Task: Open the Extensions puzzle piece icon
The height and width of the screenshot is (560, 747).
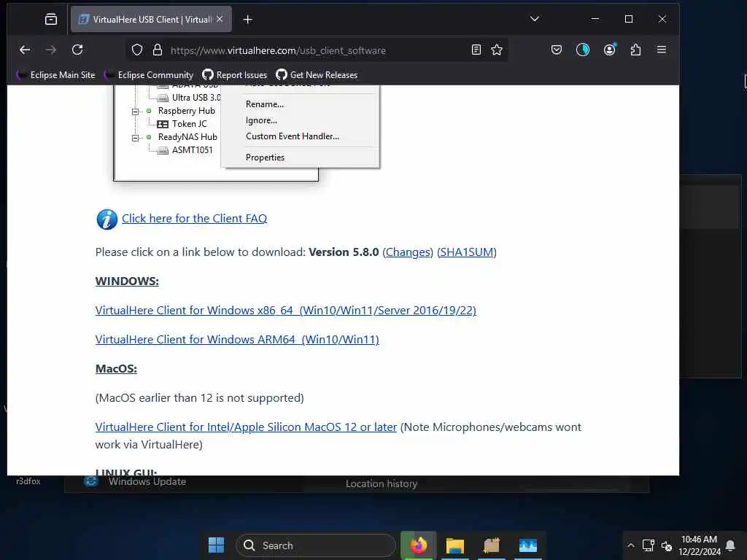Action: coord(635,50)
